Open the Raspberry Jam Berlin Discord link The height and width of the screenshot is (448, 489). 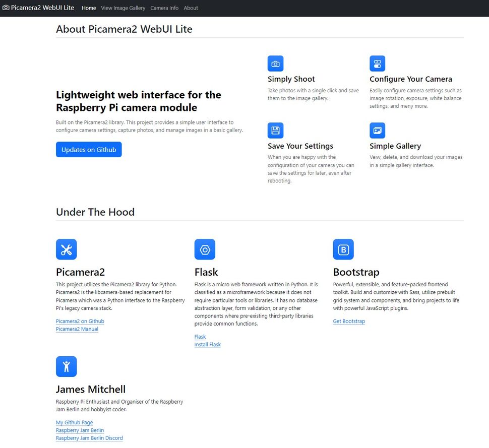click(89, 438)
